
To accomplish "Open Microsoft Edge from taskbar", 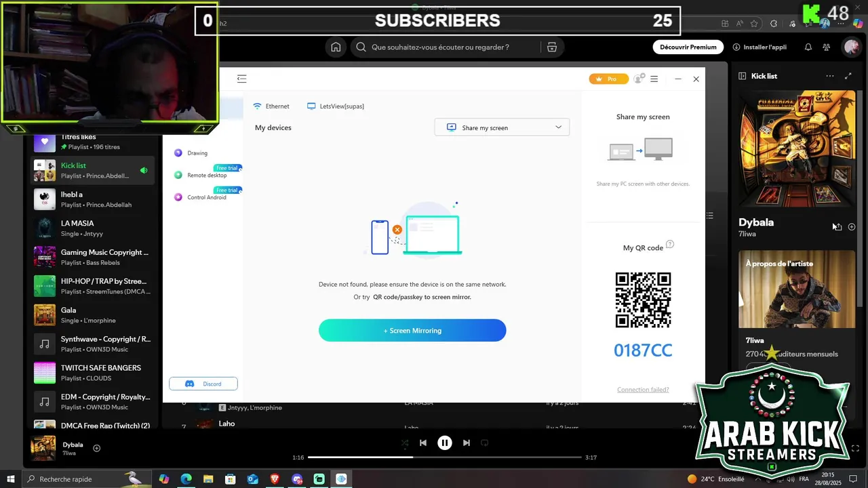I will click(186, 479).
